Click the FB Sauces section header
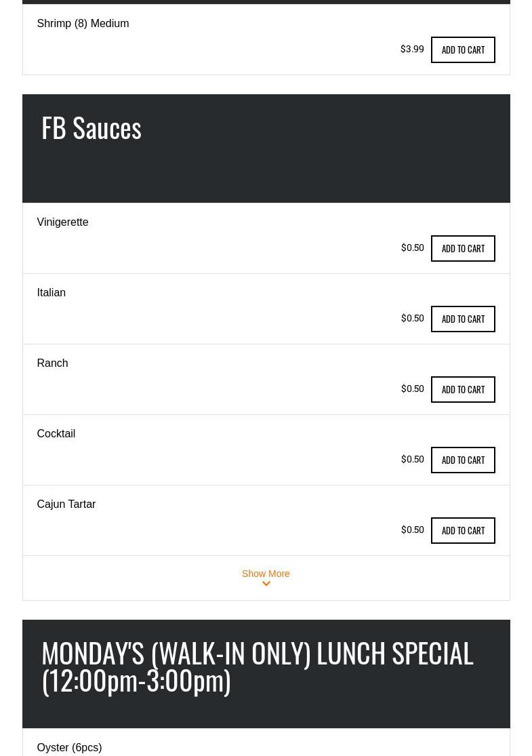Image resolution: width=532 pixels, height=756 pixels. (91, 127)
